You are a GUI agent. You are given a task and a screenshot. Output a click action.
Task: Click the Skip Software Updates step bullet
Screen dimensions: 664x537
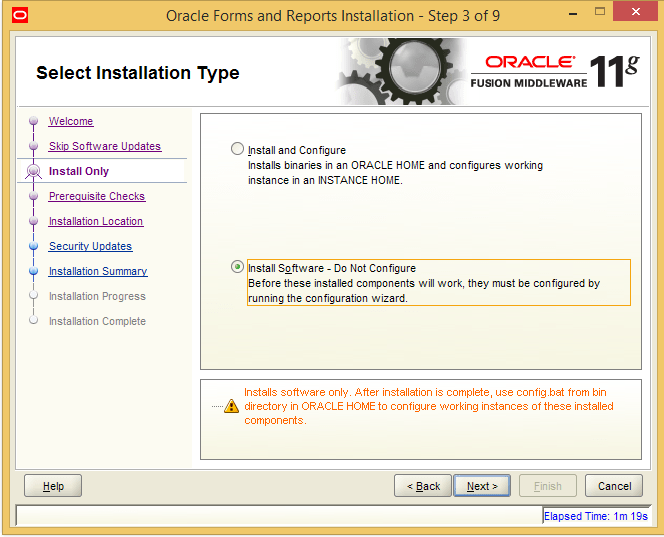(33, 146)
